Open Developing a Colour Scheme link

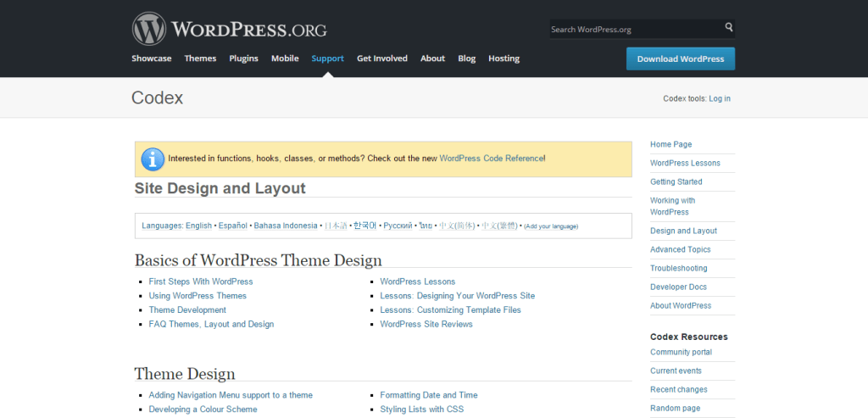(203, 410)
